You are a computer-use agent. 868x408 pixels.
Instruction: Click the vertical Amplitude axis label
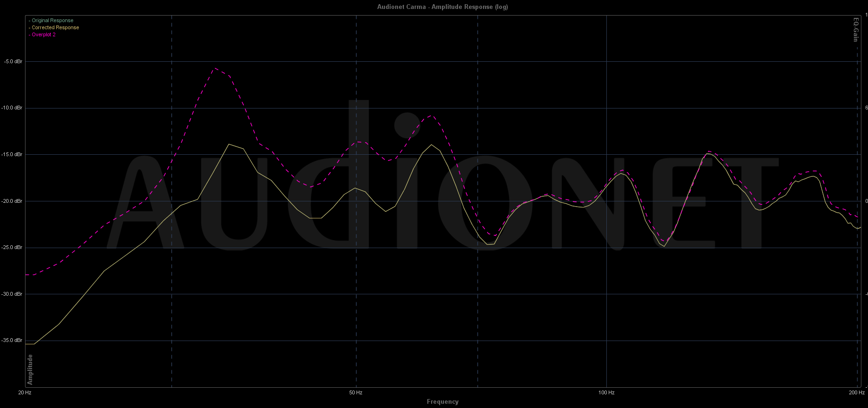[30, 369]
